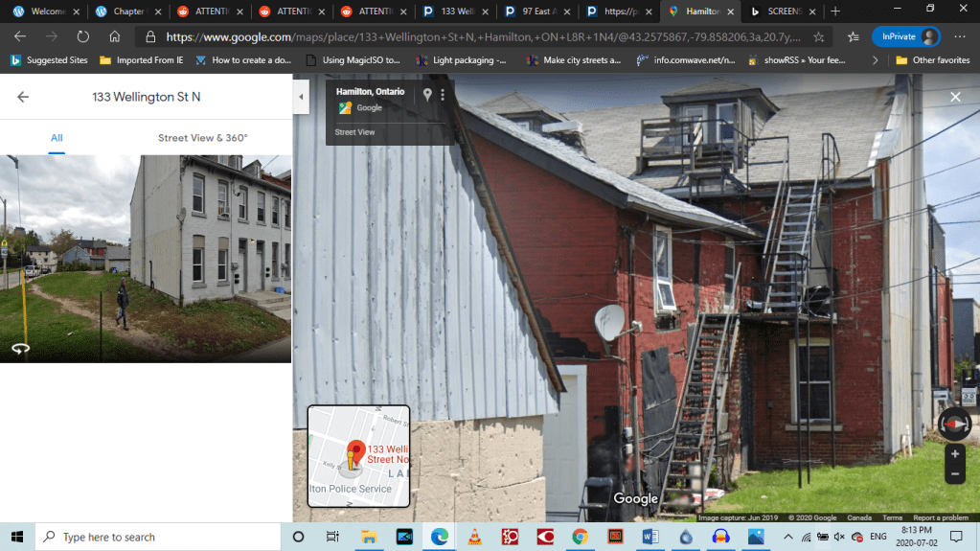Click the Street View compass
The height and width of the screenshot is (551, 980).
(x=954, y=424)
